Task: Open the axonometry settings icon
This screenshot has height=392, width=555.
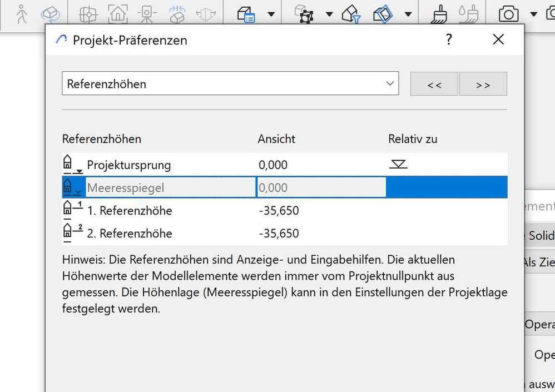Action: tap(384, 12)
